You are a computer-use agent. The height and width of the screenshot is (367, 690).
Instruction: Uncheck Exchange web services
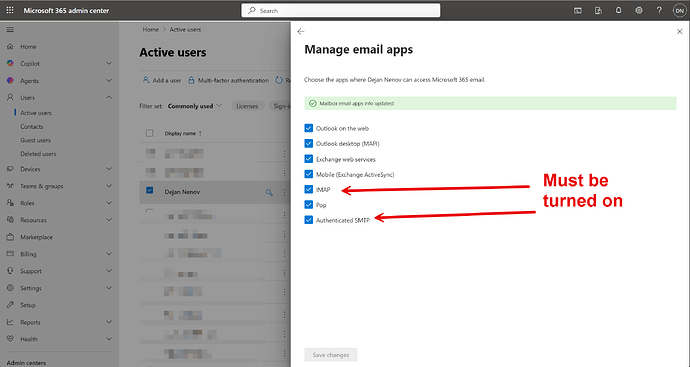point(308,159)
